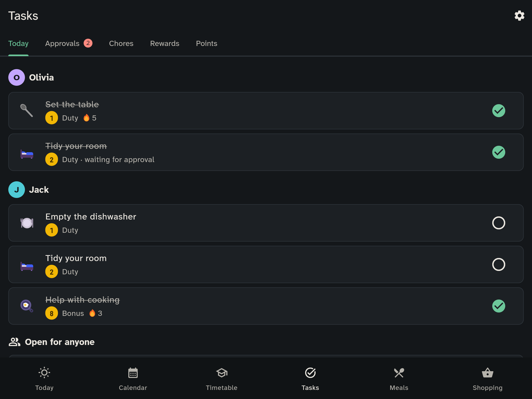Open the Points tab

(207, 43)
